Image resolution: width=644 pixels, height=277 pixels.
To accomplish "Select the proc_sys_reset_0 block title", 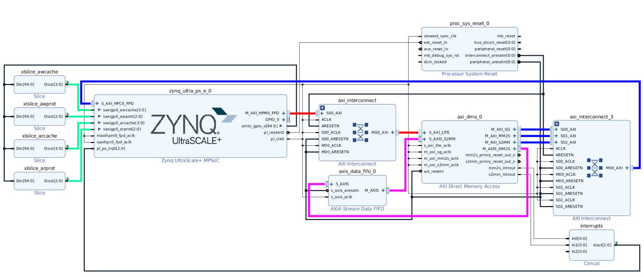I will [x=469, y=24].
